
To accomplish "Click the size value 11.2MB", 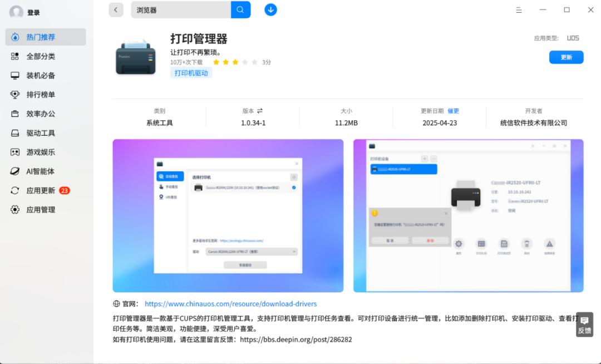I will pos(346,123).
